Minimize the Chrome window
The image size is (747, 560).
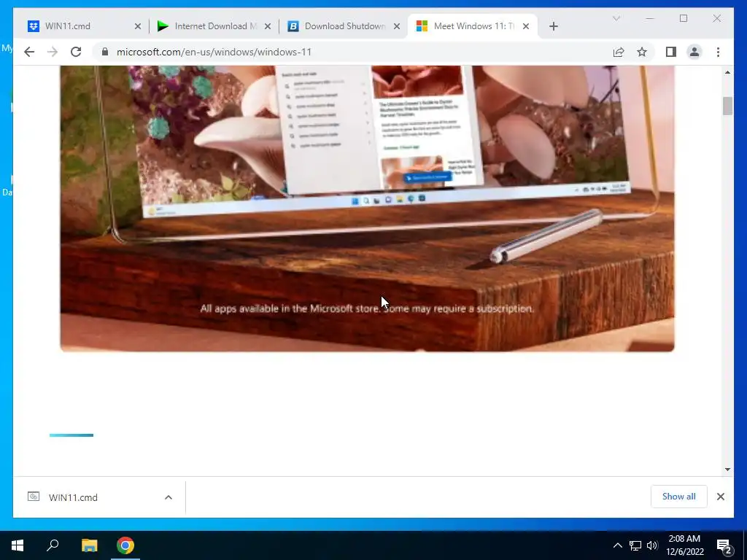click(x=650, y=18)
